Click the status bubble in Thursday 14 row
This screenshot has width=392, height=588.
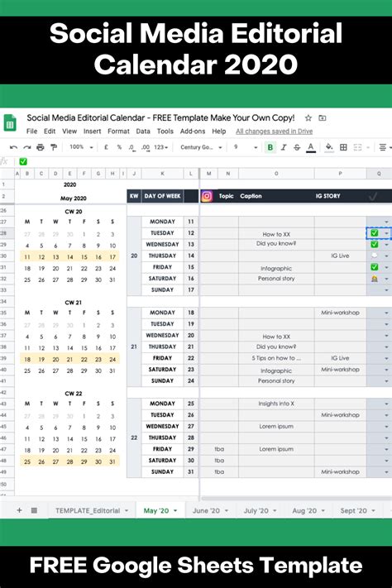point(375,256)
